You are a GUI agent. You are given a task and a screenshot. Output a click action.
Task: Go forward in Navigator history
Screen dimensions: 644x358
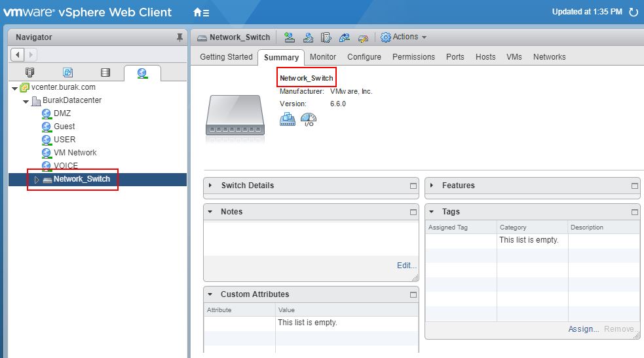(x=30, y=54)
